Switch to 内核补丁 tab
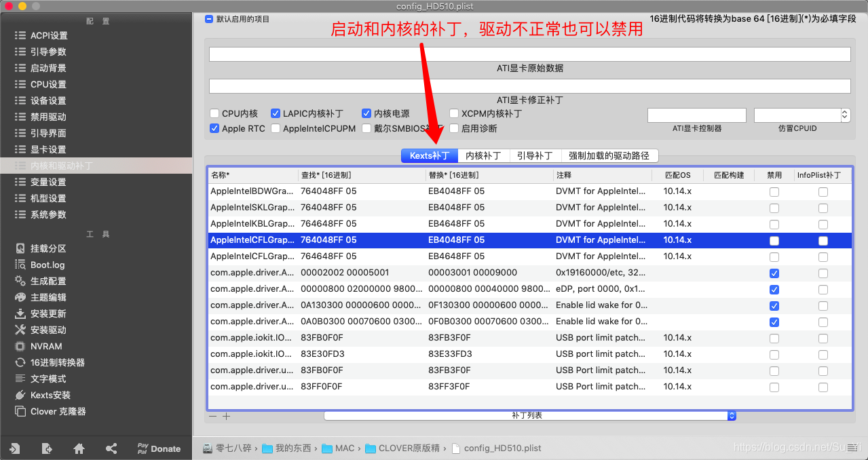This screenshot has width=868, height=460. tap(483, 155)
